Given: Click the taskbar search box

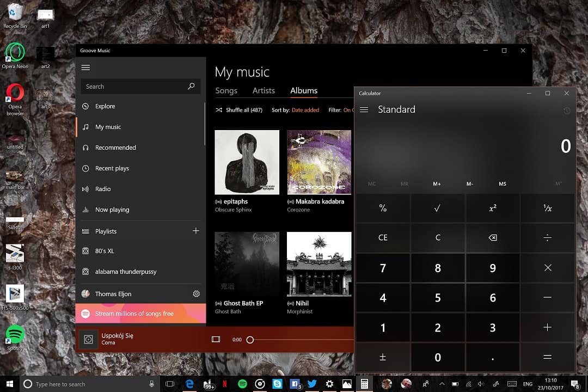Looking at the screenshot, I should click(x=90, y=384).
